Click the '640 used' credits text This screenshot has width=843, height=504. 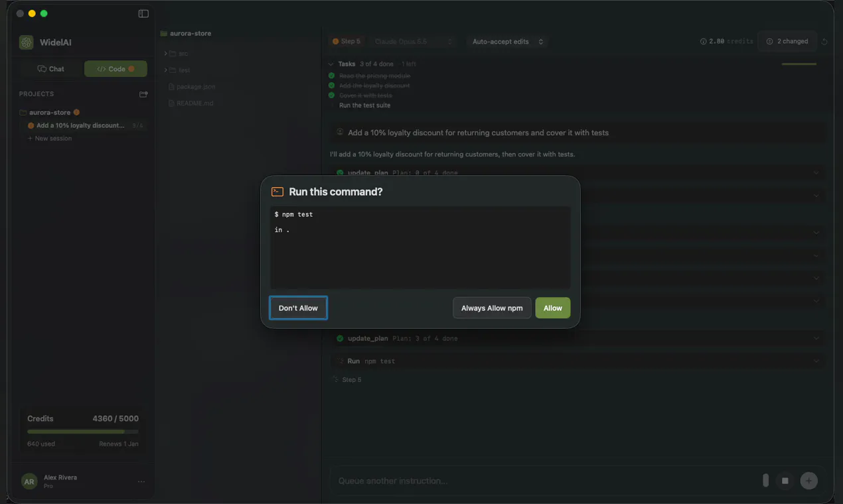coord(41,444)
